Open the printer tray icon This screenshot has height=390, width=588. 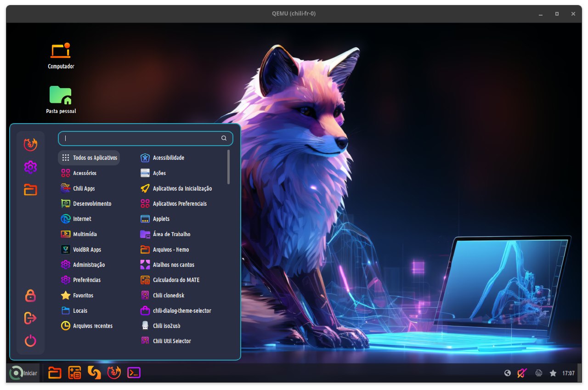(x=539, y=373)
